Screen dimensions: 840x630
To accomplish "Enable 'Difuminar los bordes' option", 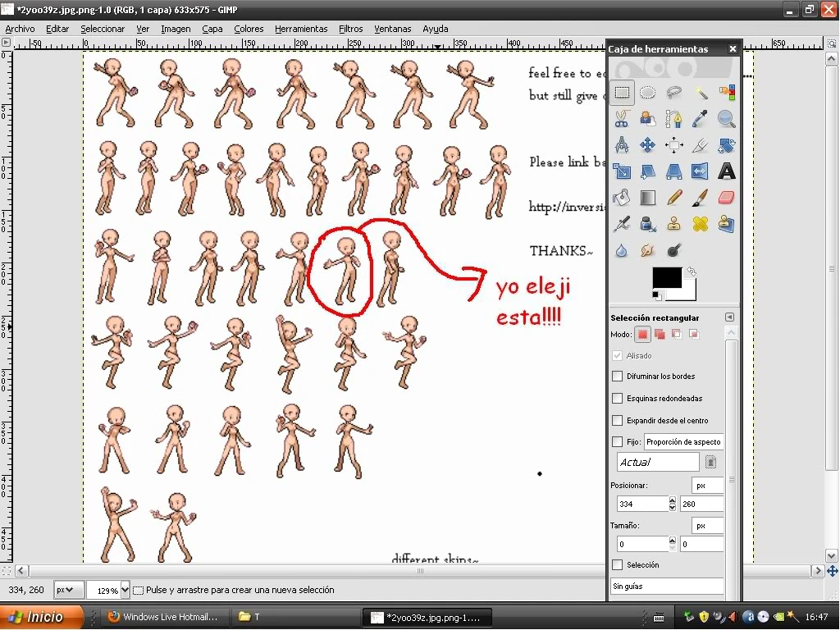I will point(618,376).
